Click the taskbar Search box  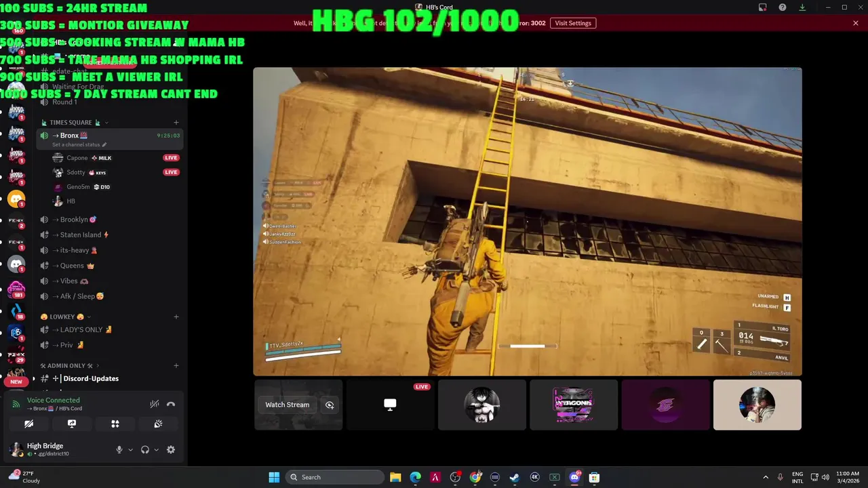(335, 477)
